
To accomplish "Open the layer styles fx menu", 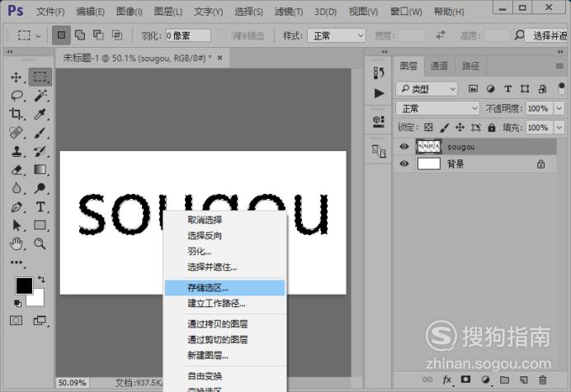I will [447, 380].
